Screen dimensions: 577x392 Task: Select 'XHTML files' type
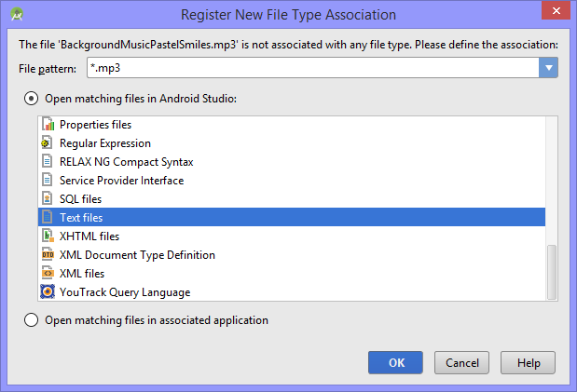pyautogui.click(x=292, y=237)
